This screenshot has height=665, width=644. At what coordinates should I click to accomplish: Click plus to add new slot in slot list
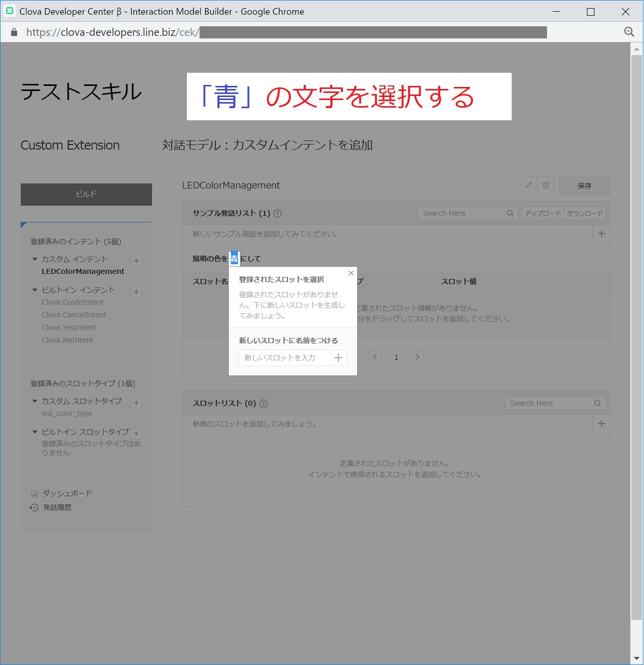[x=601, y=423]
